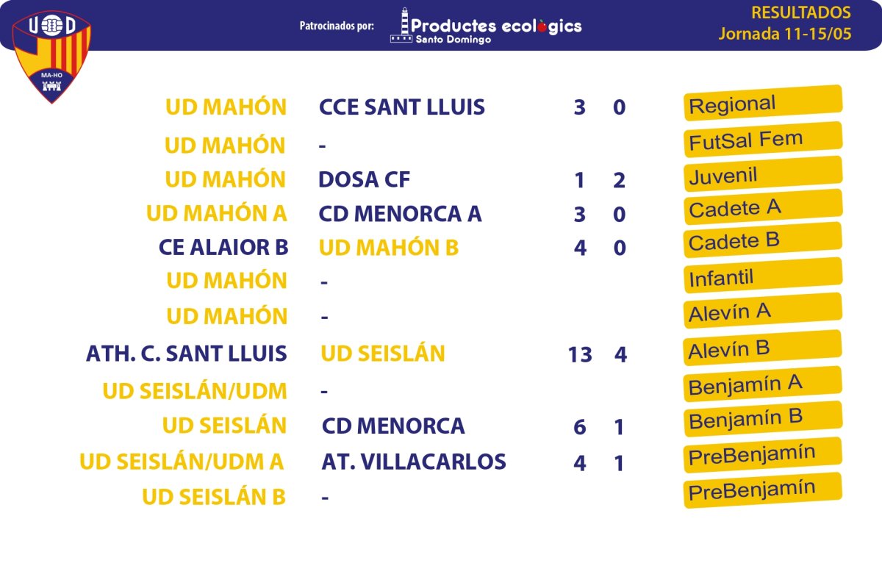Click the Patrocinados por text
Image resolution: width=882 pixels, height=588 pixels.
[337, 26]
